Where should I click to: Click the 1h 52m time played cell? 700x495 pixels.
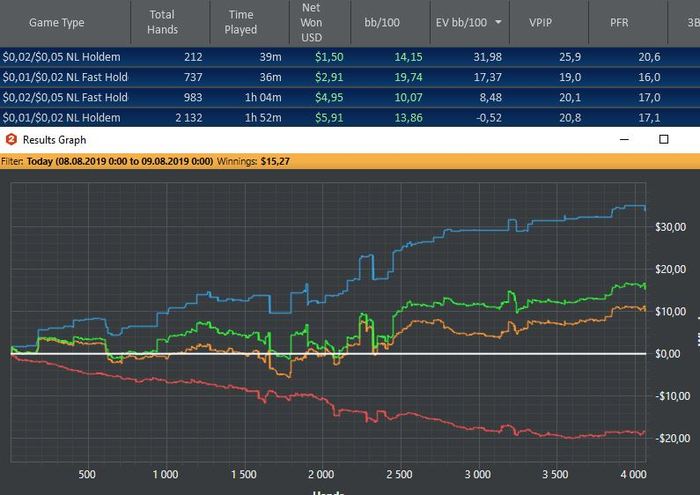tap(263, 118)
